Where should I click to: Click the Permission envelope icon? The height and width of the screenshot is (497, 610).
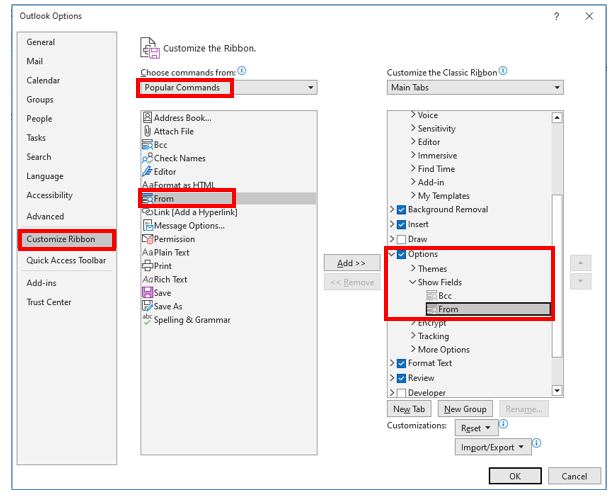coord(147,239)
